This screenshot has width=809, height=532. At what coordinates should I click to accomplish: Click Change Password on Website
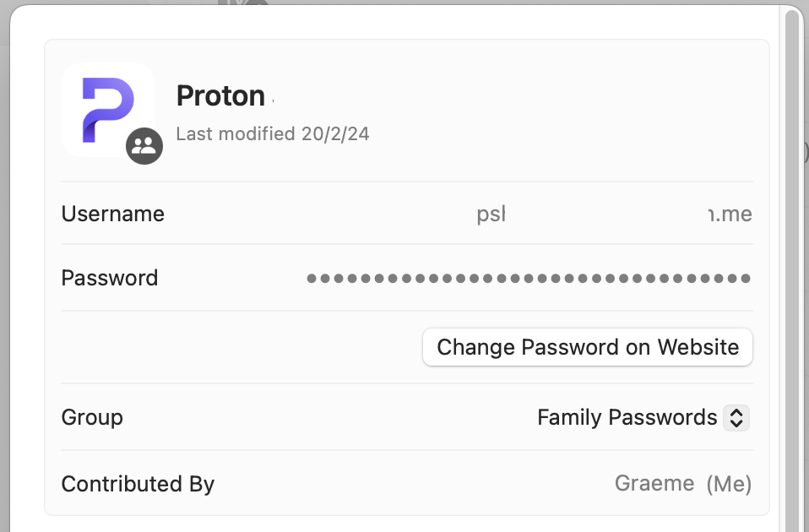588,347
